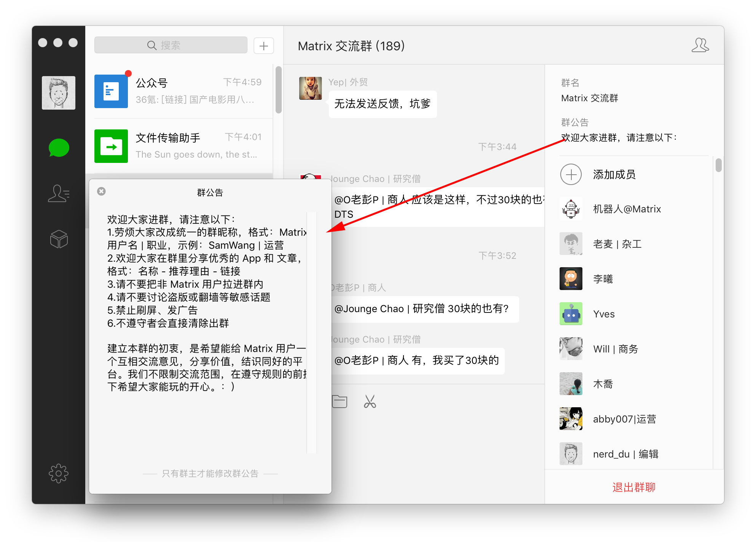Click 木乔 avatar image

pyautogui.click(x=571, y=384)
